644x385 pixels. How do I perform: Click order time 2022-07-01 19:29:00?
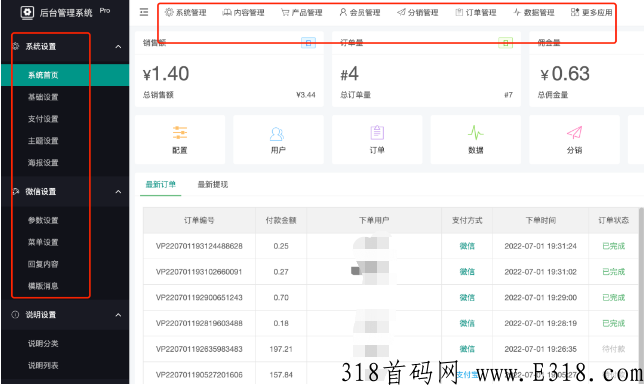(x=540, y=297)
